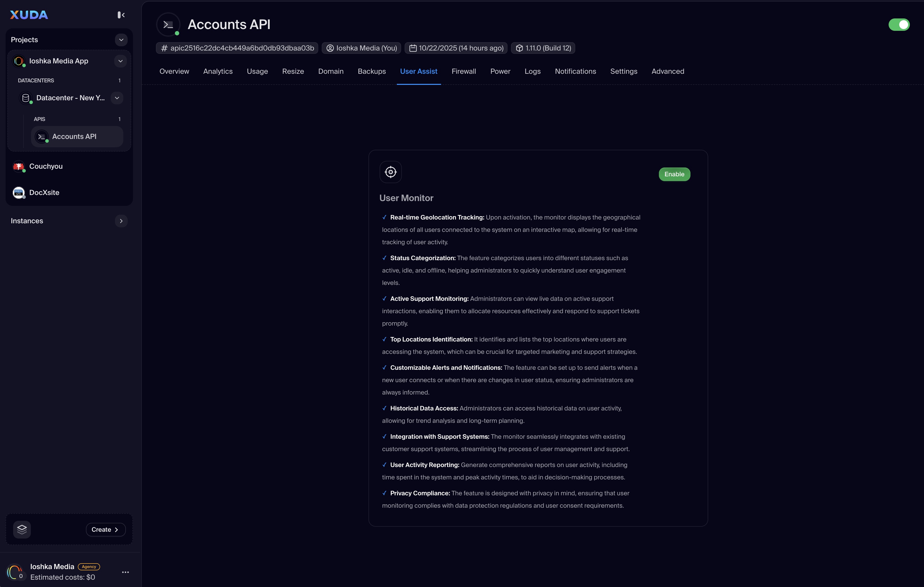The height and width of the screenshot is (587, 924).
Task: Open the Analytics tab
Action: [x=218, y=71]
